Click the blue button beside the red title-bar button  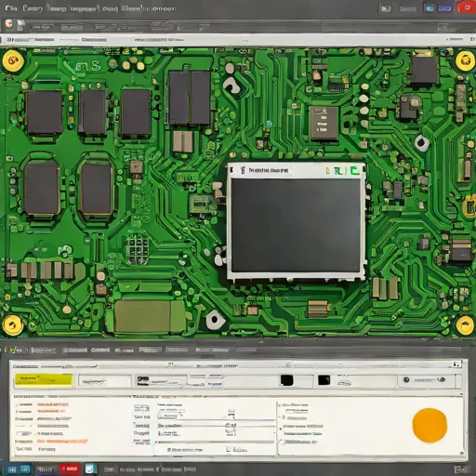click(444, 8)
